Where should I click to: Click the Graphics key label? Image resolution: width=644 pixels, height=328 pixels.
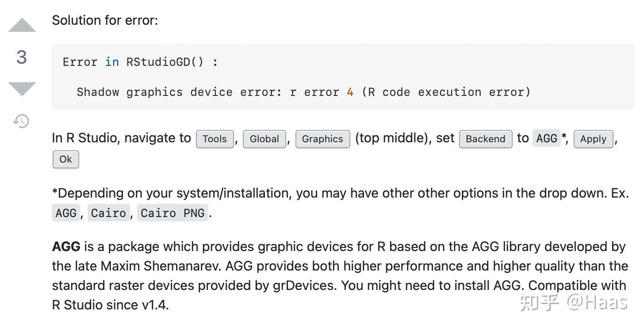(322, 139)
